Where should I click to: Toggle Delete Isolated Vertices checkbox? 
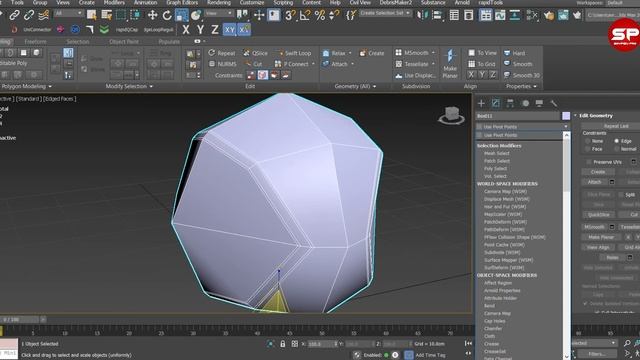pos(585,304)
